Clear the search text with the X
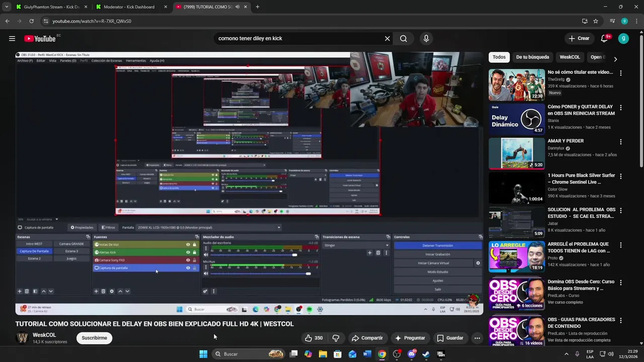644x362 pixels. click(x=387, y=39)
